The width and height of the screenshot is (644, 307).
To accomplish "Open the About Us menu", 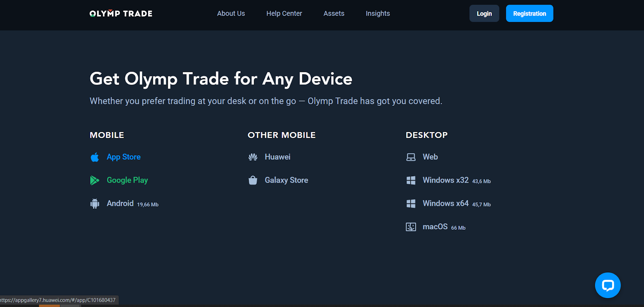I will point(231,14).
